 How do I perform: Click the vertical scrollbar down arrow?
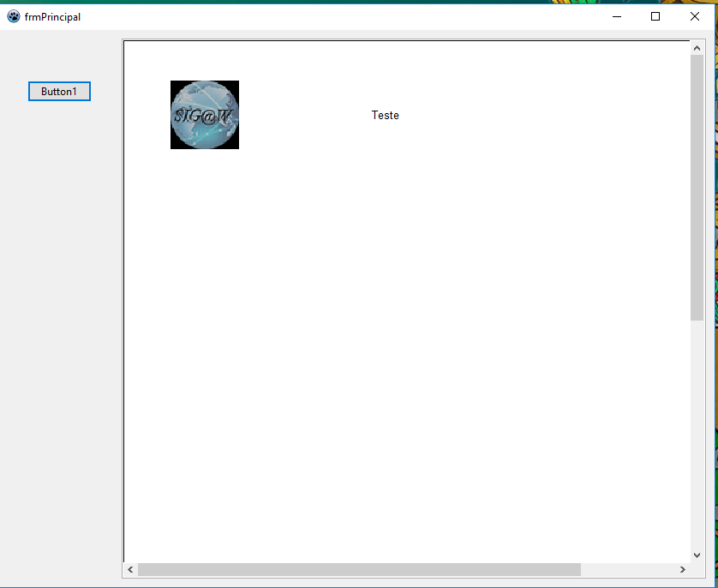[x=697, y=555]
